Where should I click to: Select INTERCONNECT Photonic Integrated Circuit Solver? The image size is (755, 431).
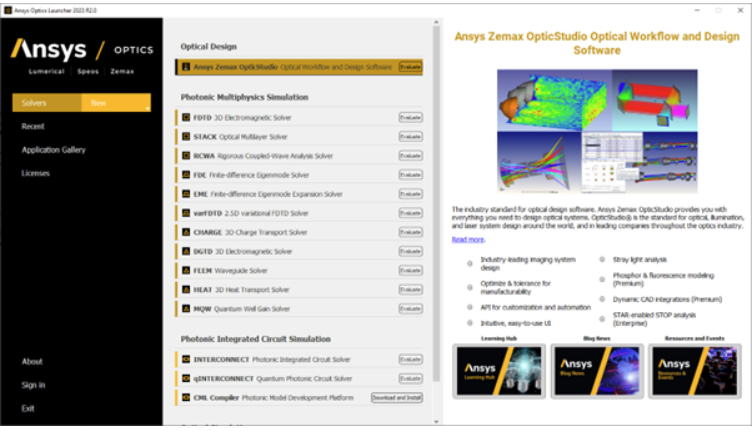click(x=299, y=359)
